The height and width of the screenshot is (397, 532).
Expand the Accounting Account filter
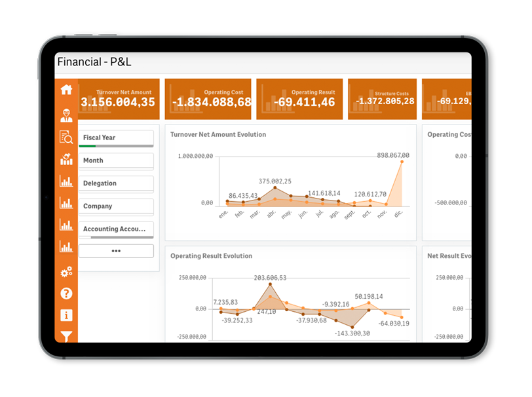(x=116, y=229)
